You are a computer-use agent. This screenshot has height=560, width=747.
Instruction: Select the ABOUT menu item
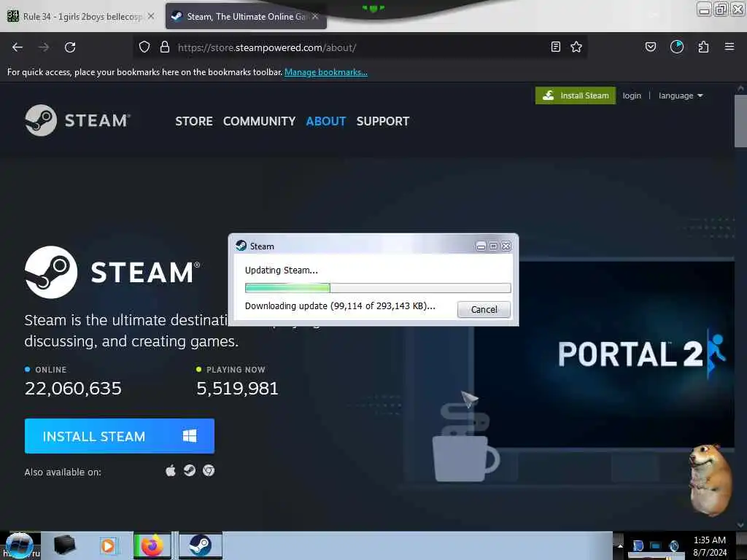(x=326, y=122)
